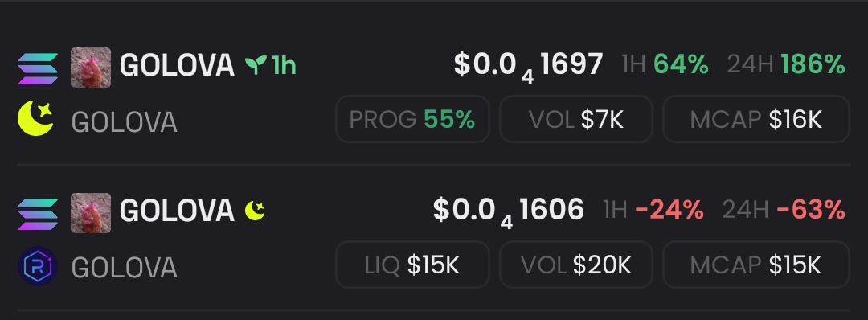Click the MCAP $16K pill
Viewport: 868px width, 320px height.
click(x=756, y=119)
